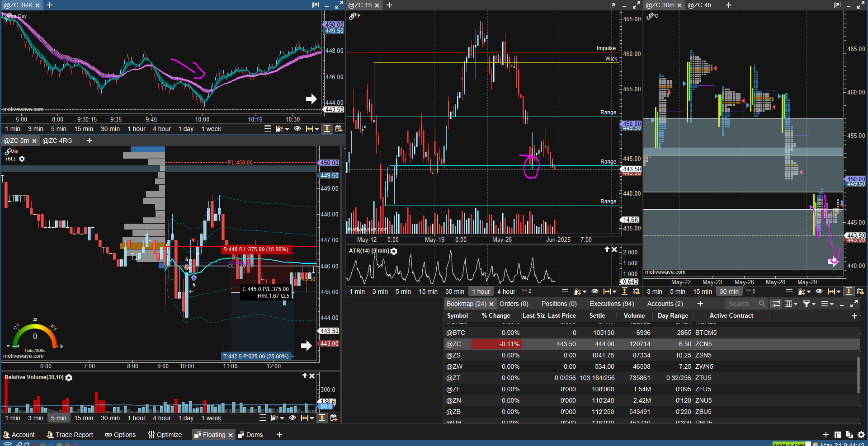Add column with plus in watchlist header
Viewport: 868px width, 446px height.
[854, 316]
